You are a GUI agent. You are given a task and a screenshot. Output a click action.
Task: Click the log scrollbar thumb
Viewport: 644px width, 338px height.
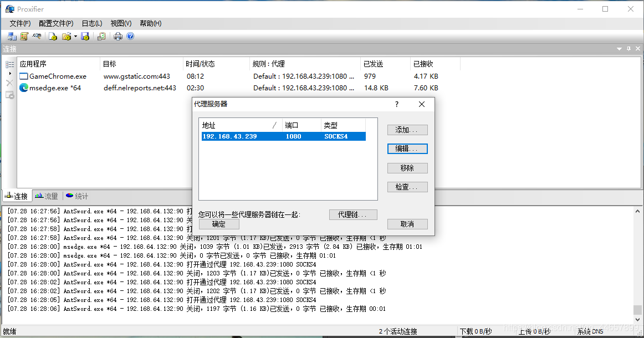pyautogui.click(x=637, y=310)
